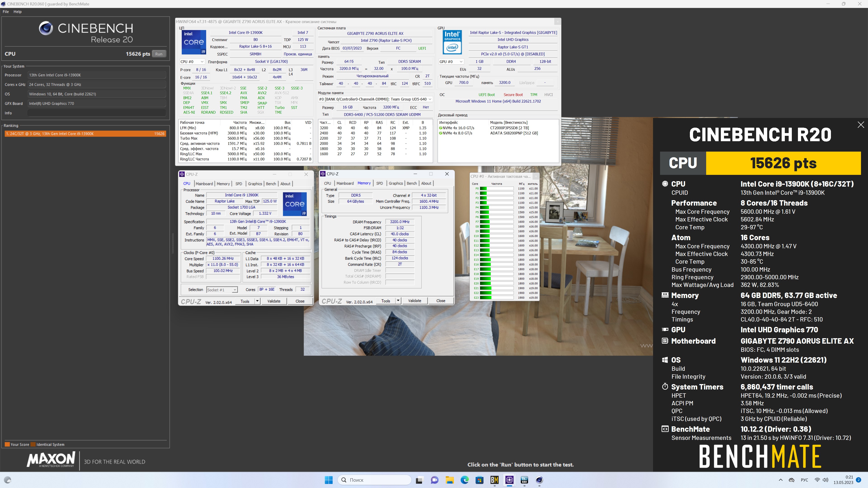The width and height of the screenshot is (868, 488).
Task: Click Tools button in left CPU-Z window
Action: (245, 301)
